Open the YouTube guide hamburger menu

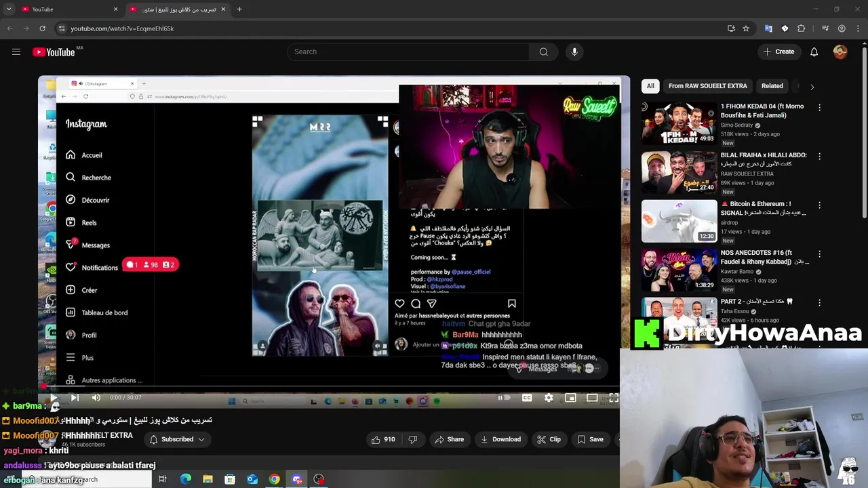tap(16, 52)
